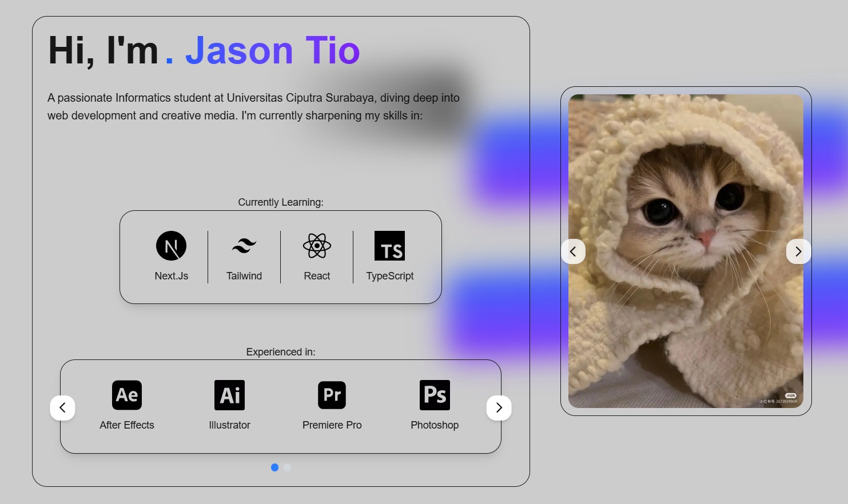
Task: Click the 'After Effects' label
Action: [127, 425]
